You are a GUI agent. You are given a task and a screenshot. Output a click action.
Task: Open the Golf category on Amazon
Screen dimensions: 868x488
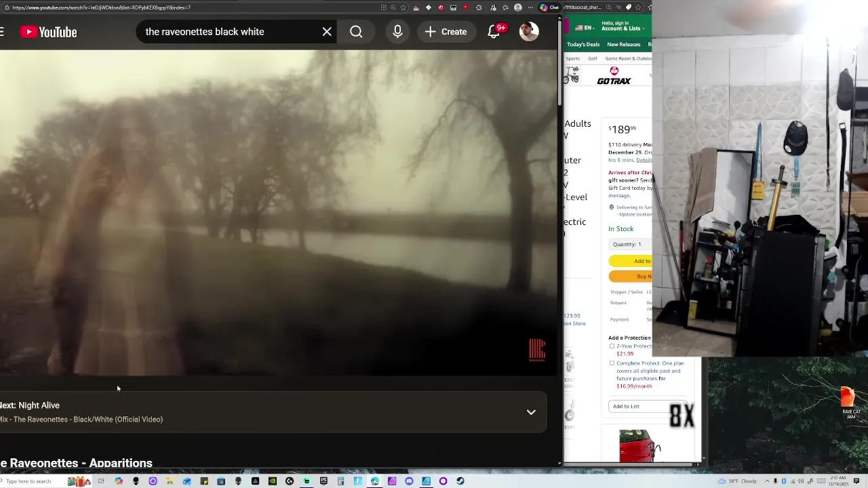coord(593,58)
